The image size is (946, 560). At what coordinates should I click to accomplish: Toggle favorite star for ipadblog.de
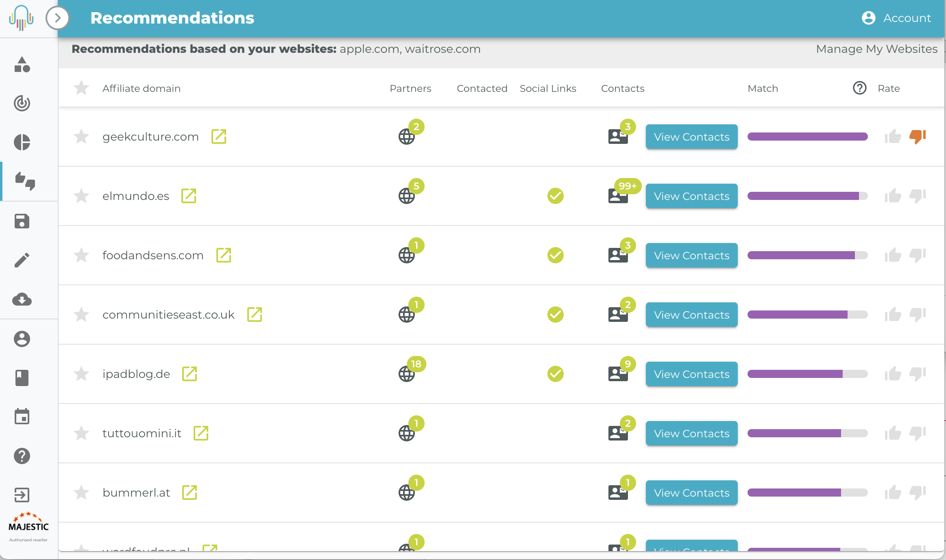click(81, 374)
